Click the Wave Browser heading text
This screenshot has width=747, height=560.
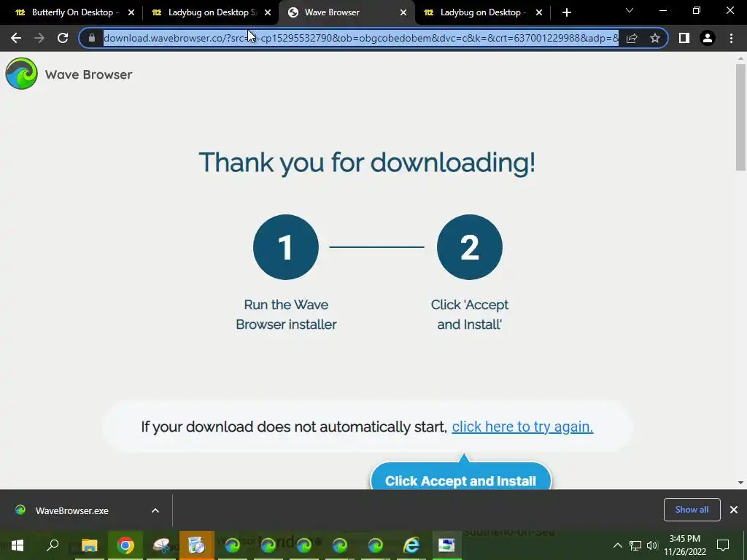pyautogui.click(x=88, y=74)
